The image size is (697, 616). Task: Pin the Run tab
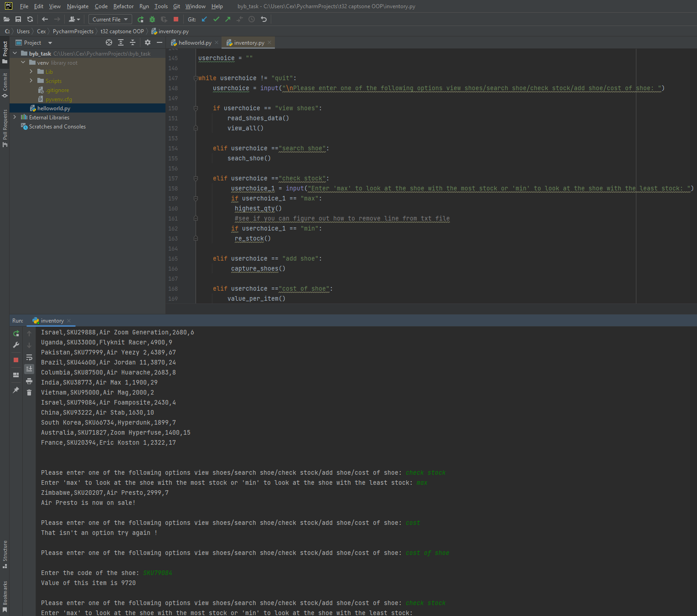pos(15,390)
